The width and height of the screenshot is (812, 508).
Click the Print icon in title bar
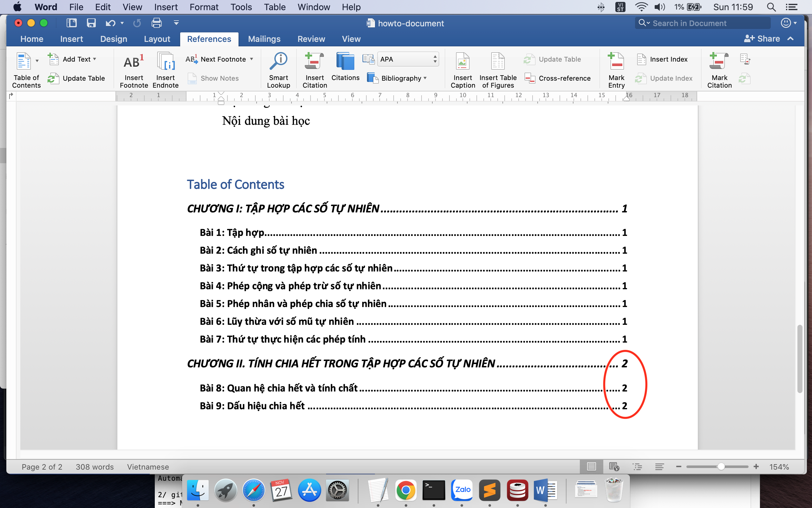[156, 23]
